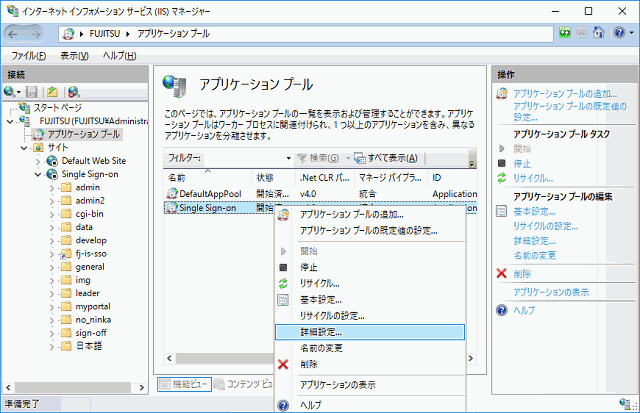Image resolution: width=640 pixels, height=413 pixels.
Task: Switch to 機能ビュー tab
Action: coord(184,384)
